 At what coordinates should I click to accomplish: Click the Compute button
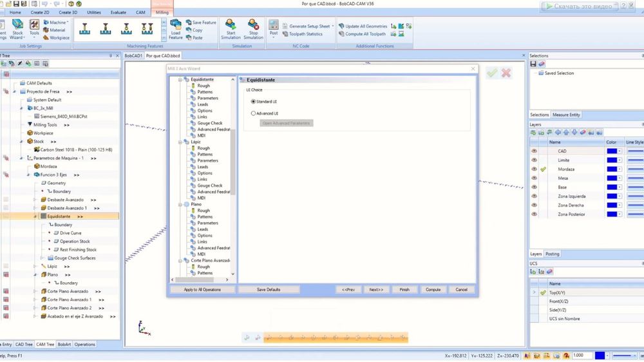(x=433, y=290)
